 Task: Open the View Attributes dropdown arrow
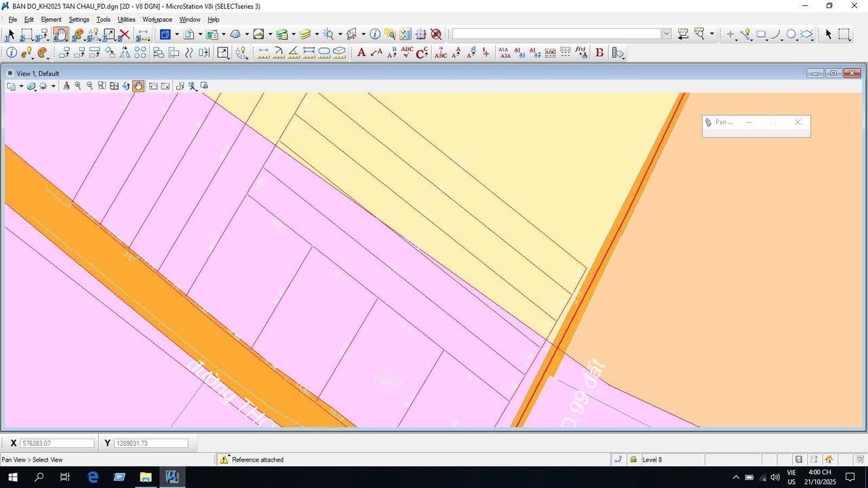click(21, 86)
